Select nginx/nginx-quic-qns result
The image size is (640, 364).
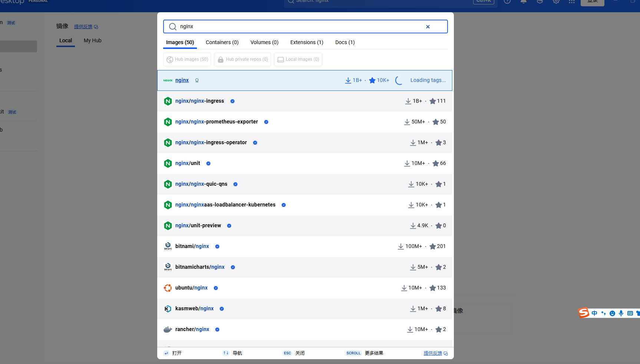tap(305, 184)
